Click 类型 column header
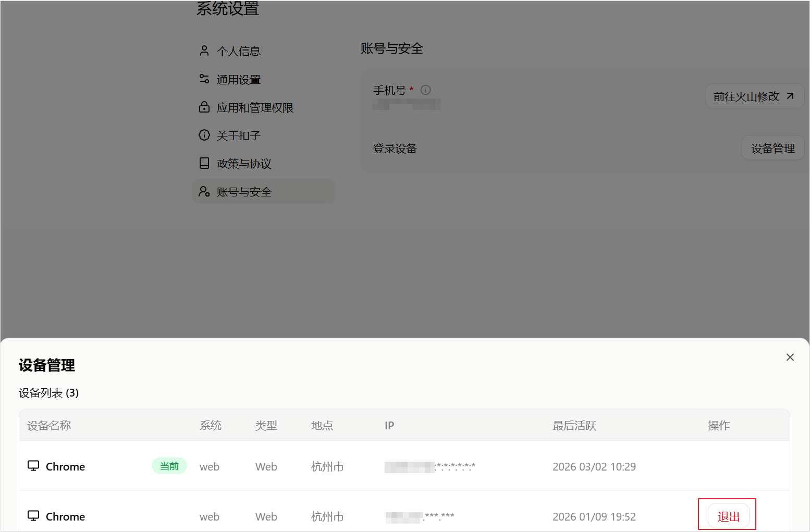 (x=266, y=426)
